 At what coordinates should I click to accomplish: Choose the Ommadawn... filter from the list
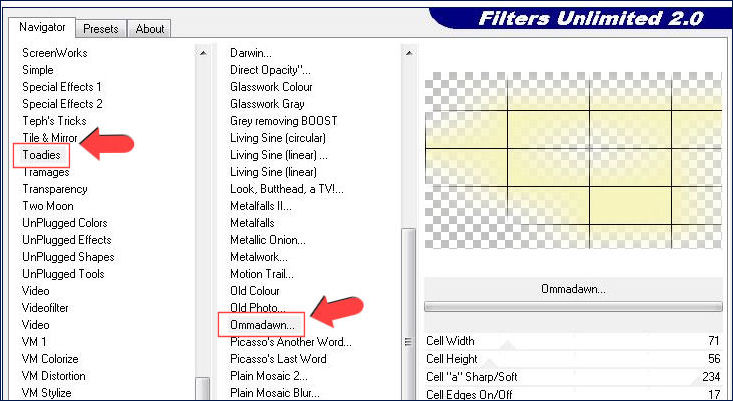(x=262, y=325)
